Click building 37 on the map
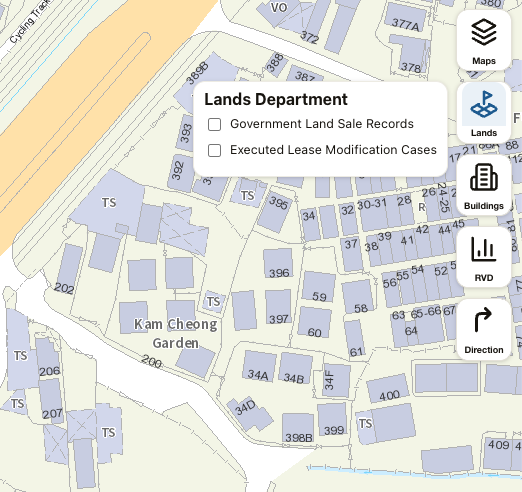 tap(351, 253)
